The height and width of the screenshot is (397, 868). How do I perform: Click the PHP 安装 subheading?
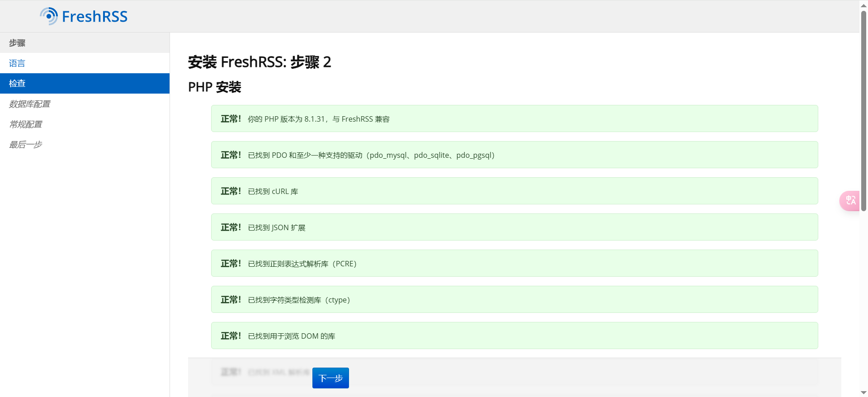tap(215, 87)
